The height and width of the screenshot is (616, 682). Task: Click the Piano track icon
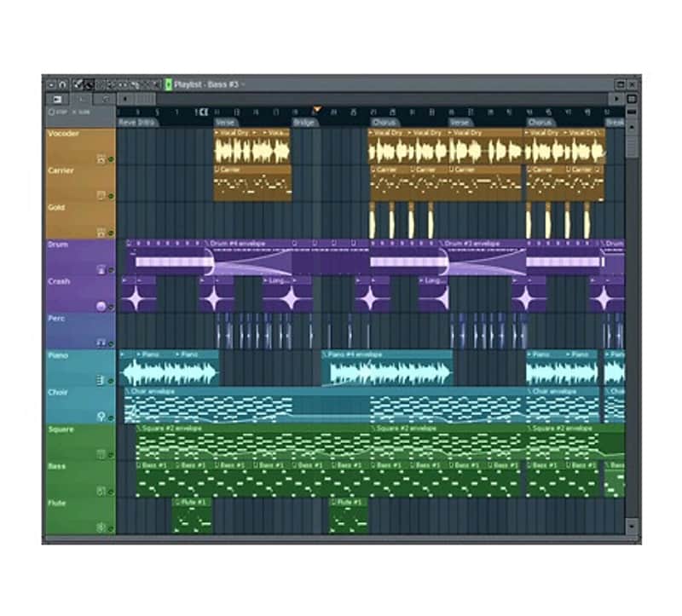pos(101,380)
